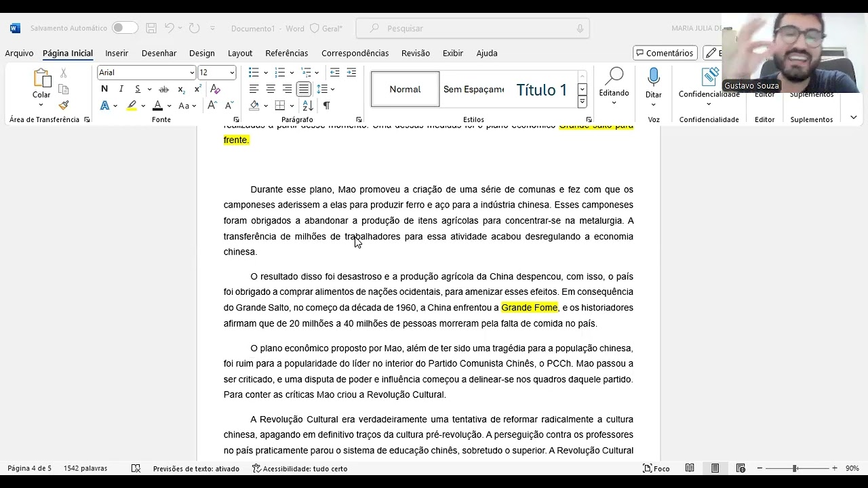Toggle underline (S) formatting
This screenshot has width=868, height=488.
click(x=138, y=89)
